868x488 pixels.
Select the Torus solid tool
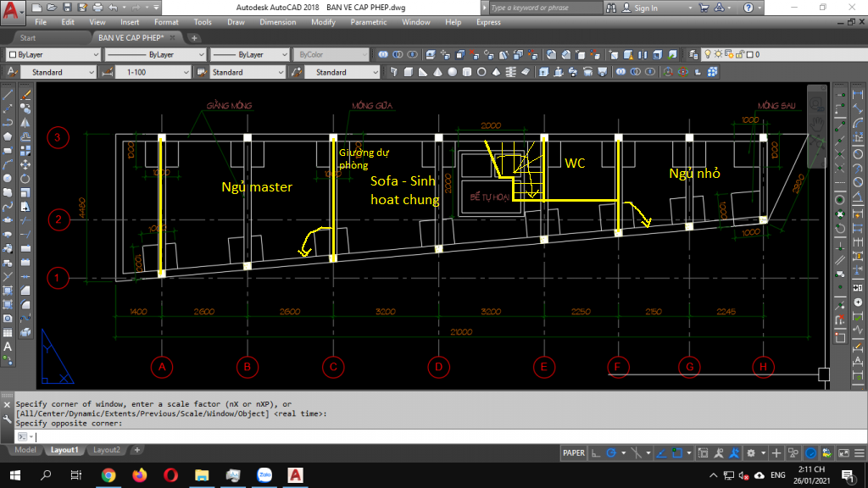click(481, 72)
